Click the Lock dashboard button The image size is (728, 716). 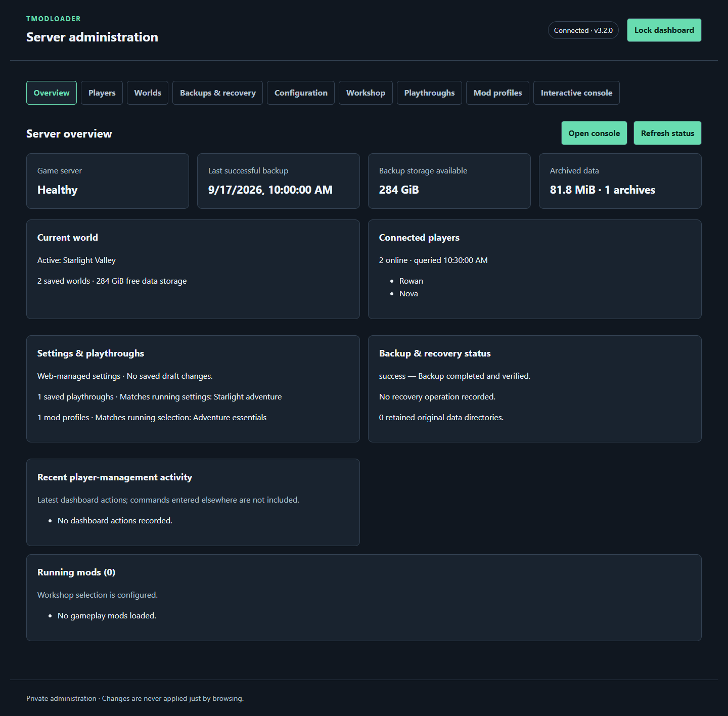[664, 30]
